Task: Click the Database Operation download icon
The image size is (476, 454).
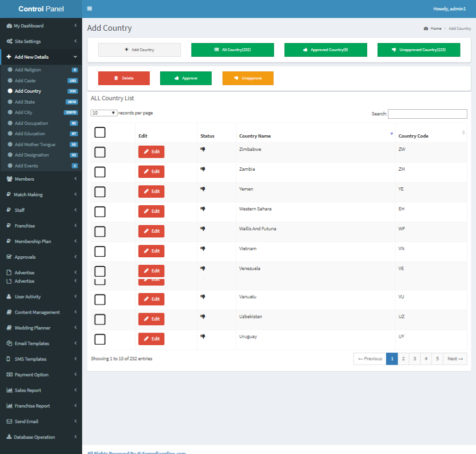Action: (9, 437)
